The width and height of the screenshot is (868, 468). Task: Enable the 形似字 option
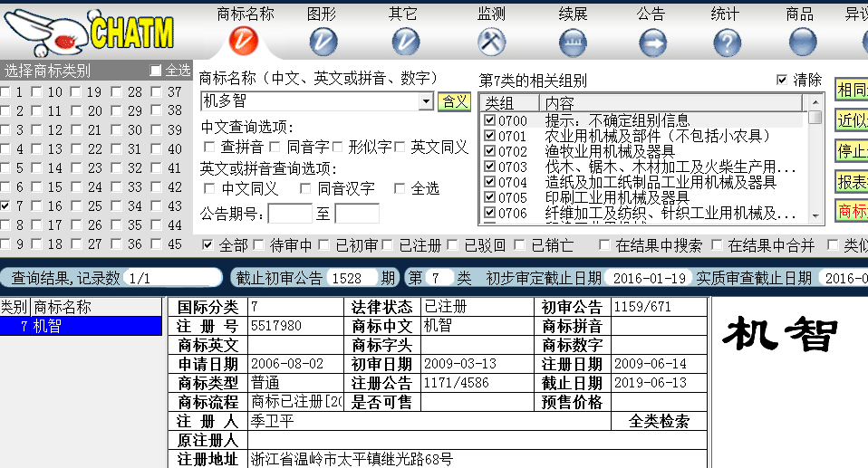point(337,147)
